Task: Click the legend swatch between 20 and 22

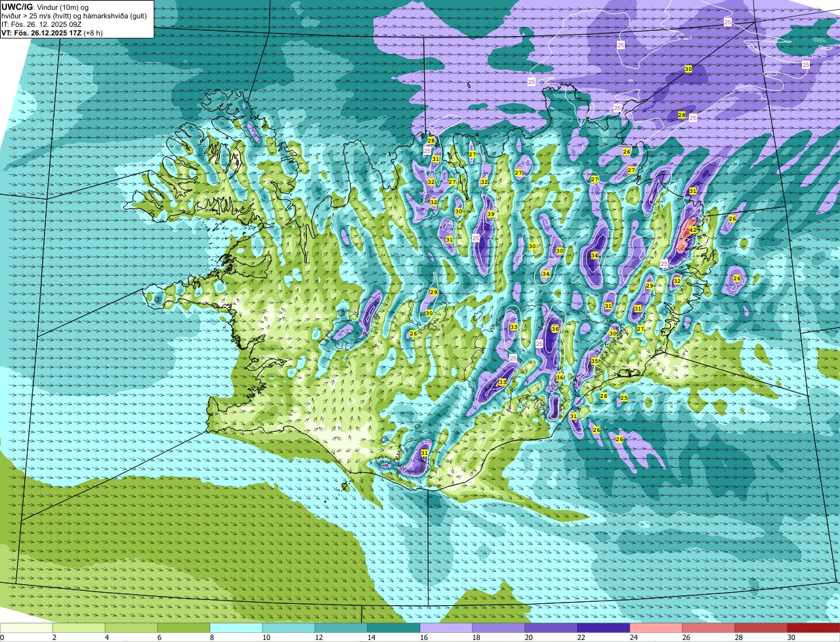Action: pos(551,628)
